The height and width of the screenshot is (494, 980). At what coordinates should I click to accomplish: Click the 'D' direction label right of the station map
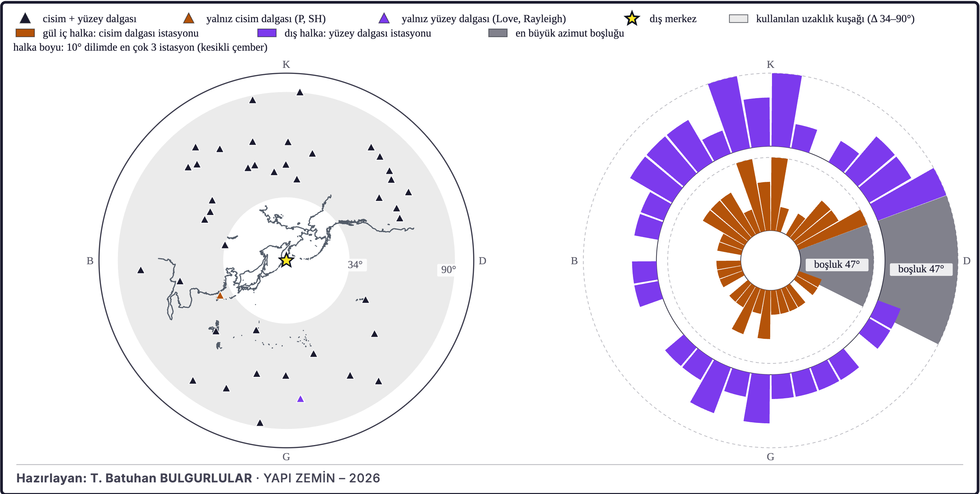[x=482, y=261]
